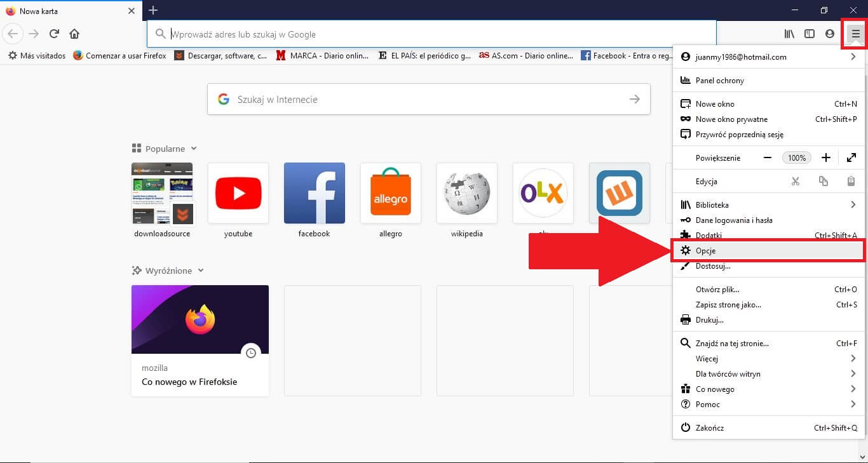Screen dimensions: 868x463
Task: Click the Copy icon in Edycja row
Action: [824, 182]
